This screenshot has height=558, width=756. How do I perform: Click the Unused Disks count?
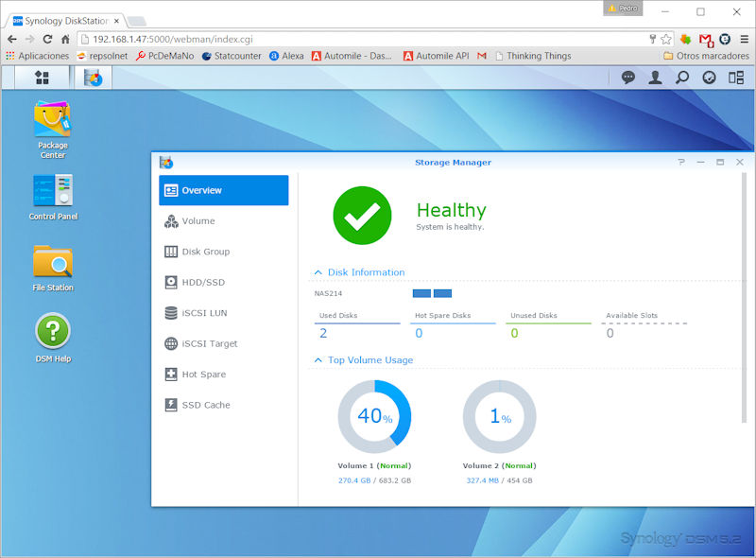pos(514,333)
